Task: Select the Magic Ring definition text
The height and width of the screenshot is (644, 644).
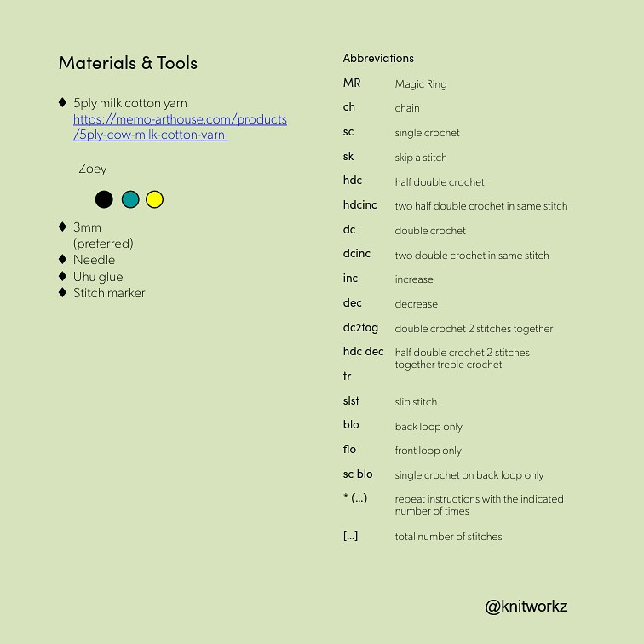Action: 421,84
